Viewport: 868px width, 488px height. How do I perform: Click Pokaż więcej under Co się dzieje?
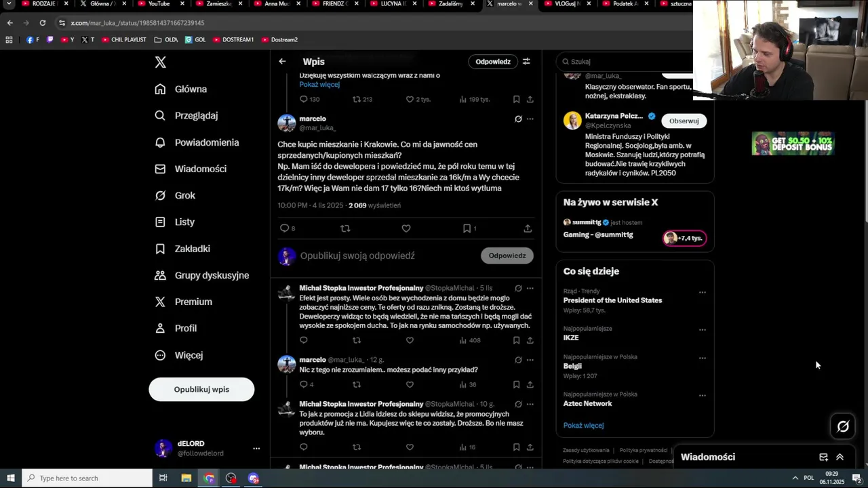[583, 426]
